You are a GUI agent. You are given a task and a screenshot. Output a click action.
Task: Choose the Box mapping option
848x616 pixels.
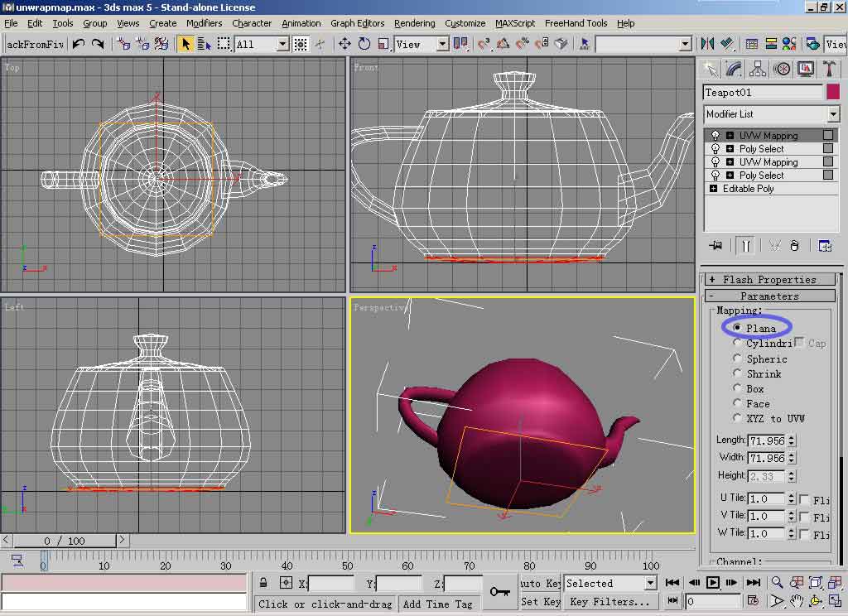[738, 388]
